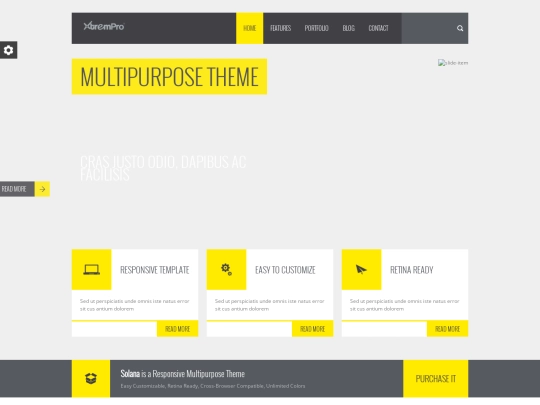Click the broken slide item image
The image size is (540, 405).
click(453, 63)
